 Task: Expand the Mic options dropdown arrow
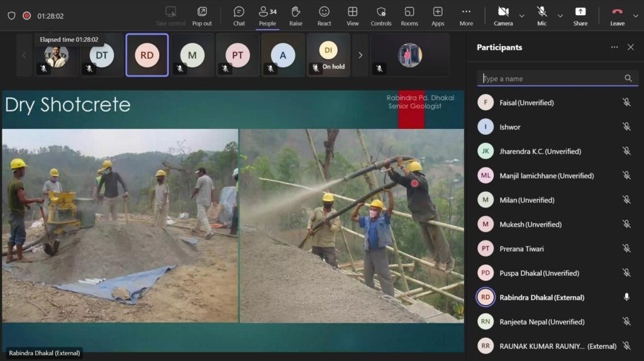tap(560, 16)
